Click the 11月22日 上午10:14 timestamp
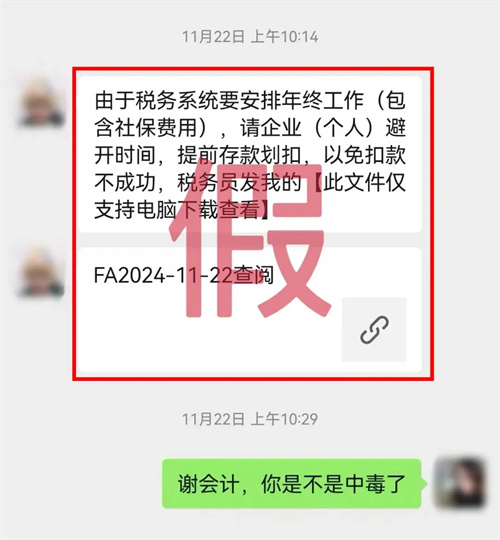500x540 pixels. pyautogui.click(x=250, y=37)
